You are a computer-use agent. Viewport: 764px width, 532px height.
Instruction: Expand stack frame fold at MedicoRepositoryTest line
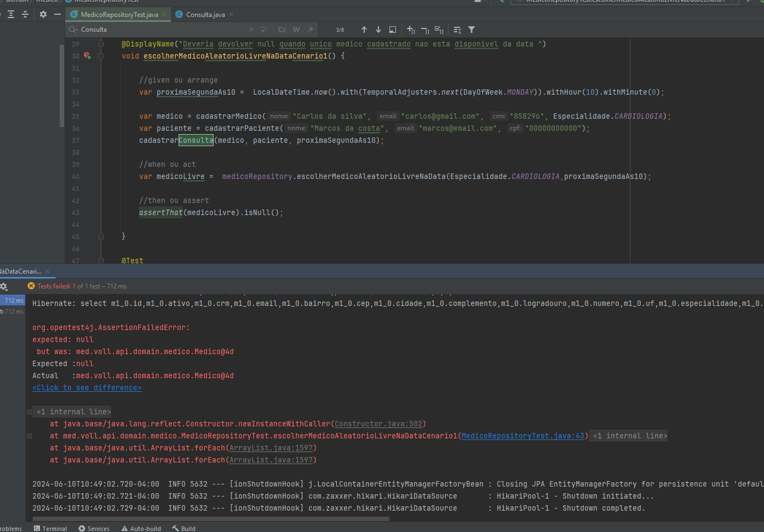click(x=29, y=436)
